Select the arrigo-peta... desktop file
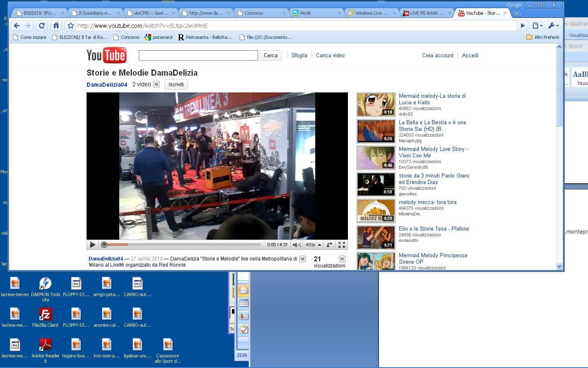The width and height of the screenshot is (588, 368). point(107,287)
